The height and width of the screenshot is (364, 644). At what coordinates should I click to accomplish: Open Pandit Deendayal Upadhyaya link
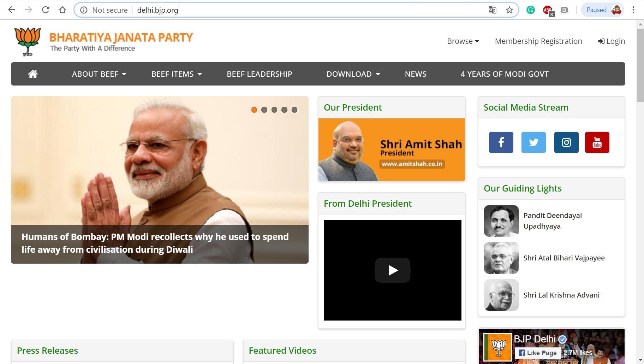click(553, 221)
